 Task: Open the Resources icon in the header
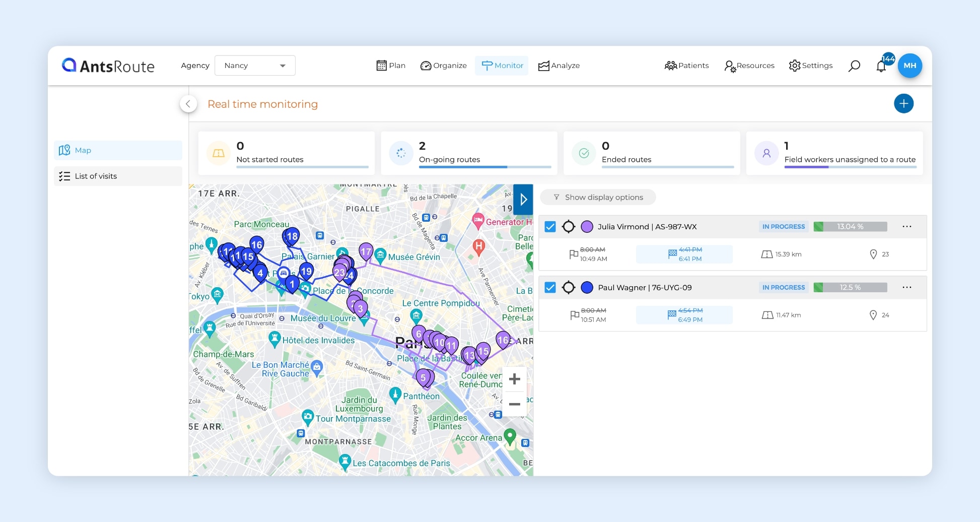coord(729,66)
